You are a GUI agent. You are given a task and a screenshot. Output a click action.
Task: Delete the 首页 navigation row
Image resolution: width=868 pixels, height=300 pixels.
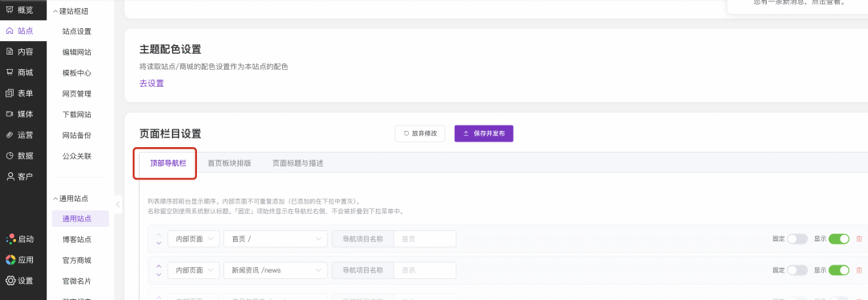tap(859, 239)
